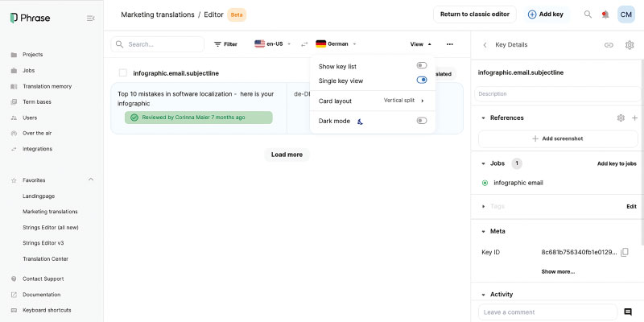Viewport: 644px width, 322px height.
Task: Collapse the sidebar with the menu icon
Action: point(91,18)
